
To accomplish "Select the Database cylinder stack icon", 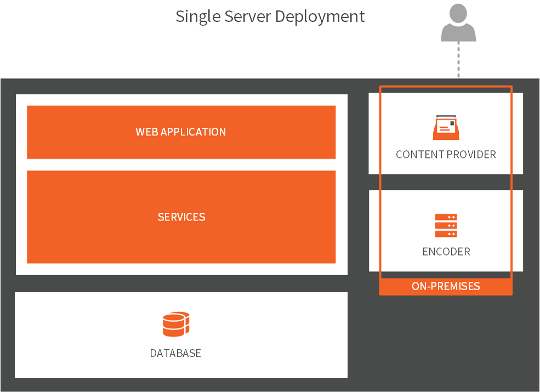I will [175, 324].
